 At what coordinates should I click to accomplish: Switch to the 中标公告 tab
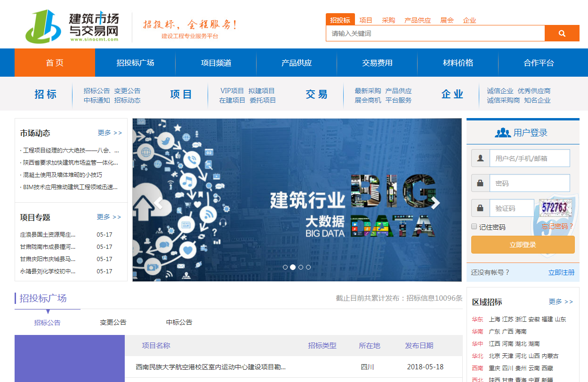pos(179,323)
